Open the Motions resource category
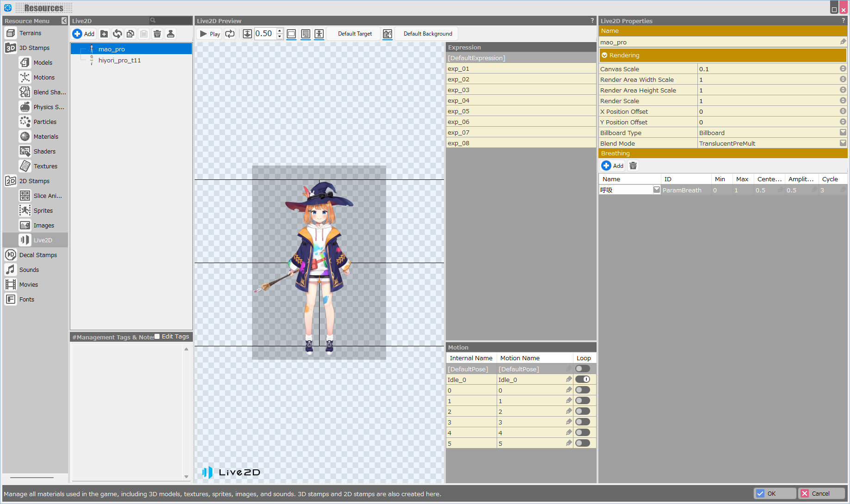 (x=44, y=78)
